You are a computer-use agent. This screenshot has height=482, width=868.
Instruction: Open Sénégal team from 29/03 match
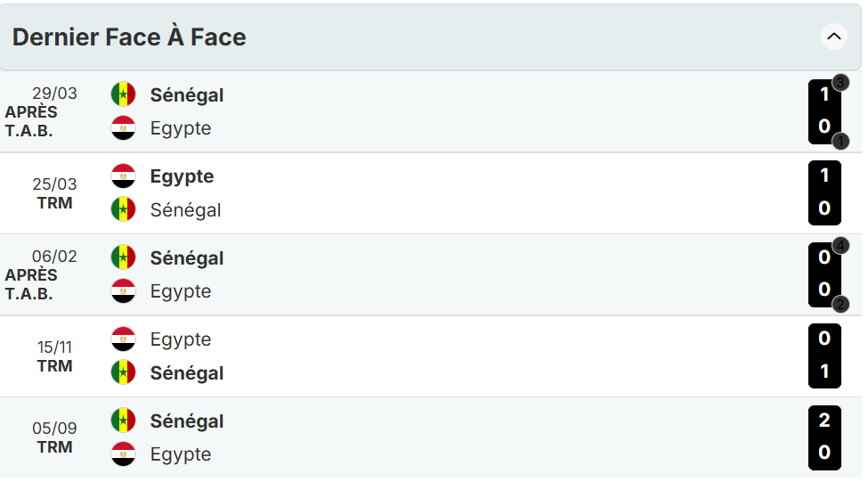[x=187, y=94]
